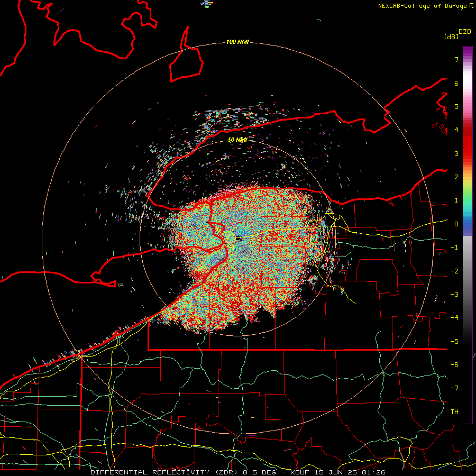Click the 50 NMI range ring label
The image size is (476, 476).
coord(237,140)
